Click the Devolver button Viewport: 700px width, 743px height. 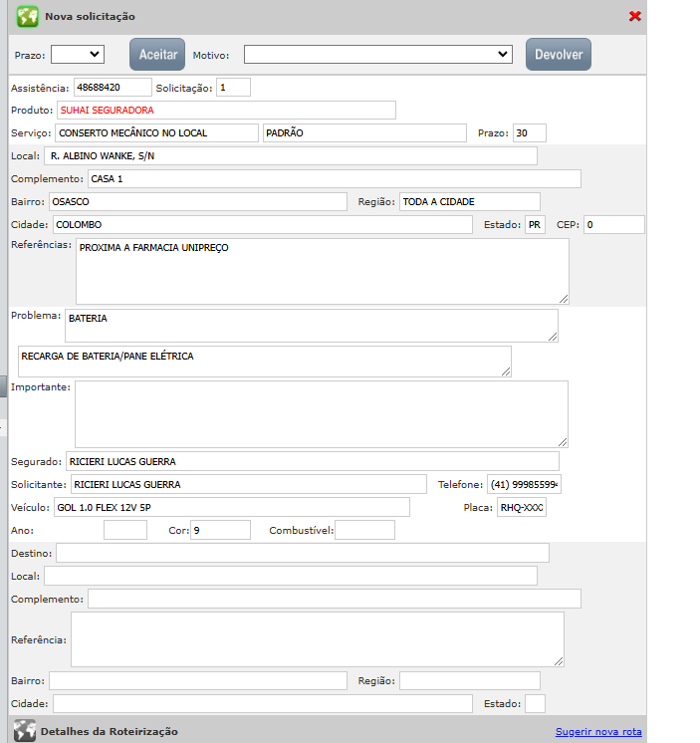(559, 55)
